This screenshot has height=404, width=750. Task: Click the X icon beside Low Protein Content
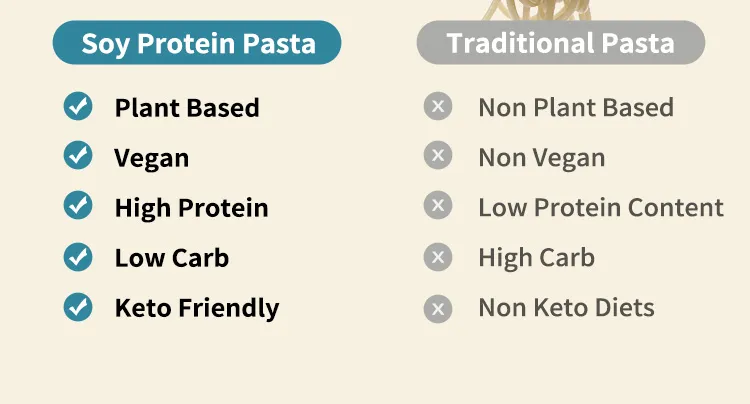438,206
